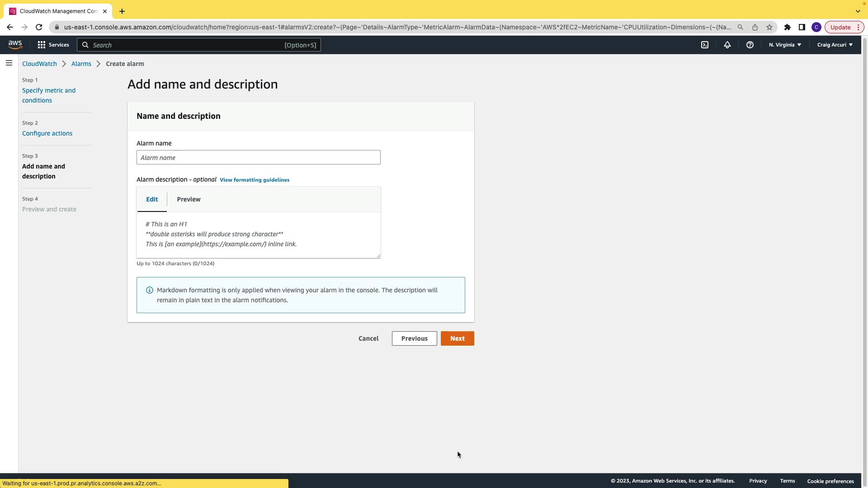Open the notifications bell
Image resolution: width=868 pixels, height=488 pixels.
click(727, 45)
